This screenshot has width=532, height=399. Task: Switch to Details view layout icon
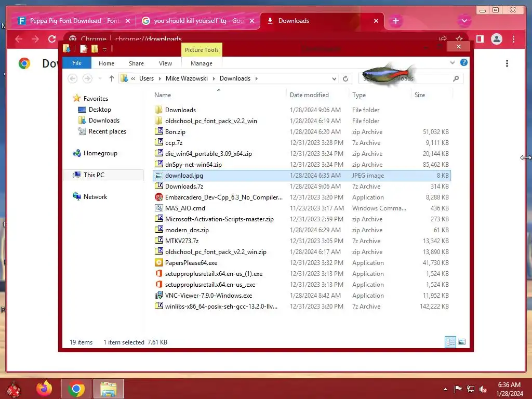(450, 342)
